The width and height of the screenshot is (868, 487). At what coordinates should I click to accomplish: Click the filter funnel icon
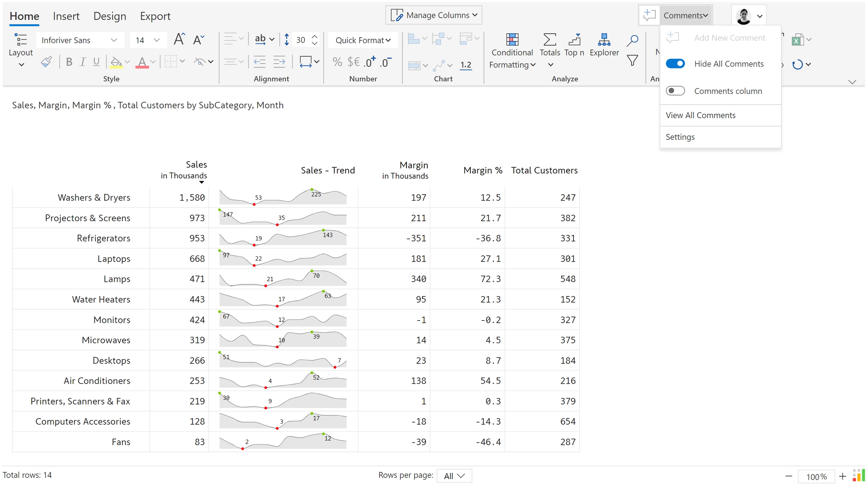tap(632, 60)
